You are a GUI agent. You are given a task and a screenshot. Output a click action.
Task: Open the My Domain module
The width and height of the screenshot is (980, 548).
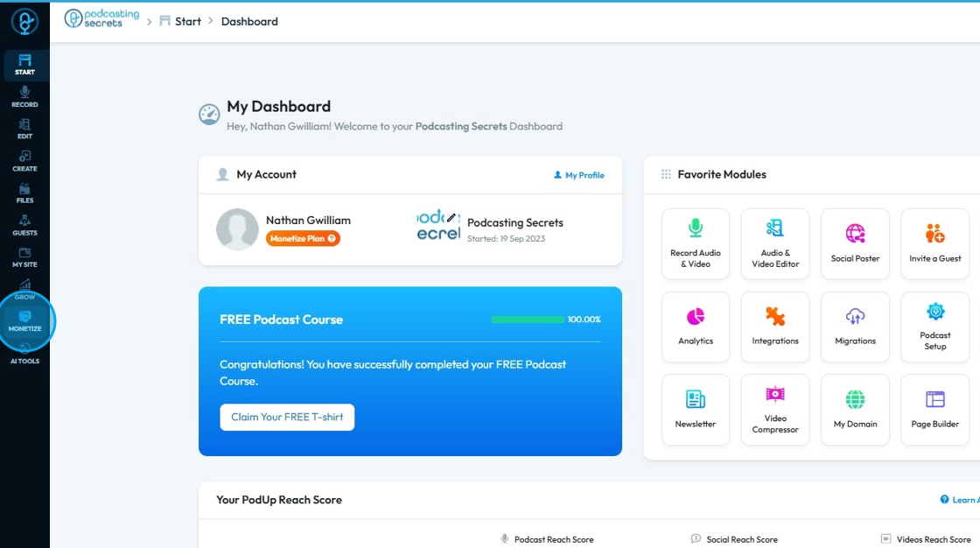click(855, 410)
